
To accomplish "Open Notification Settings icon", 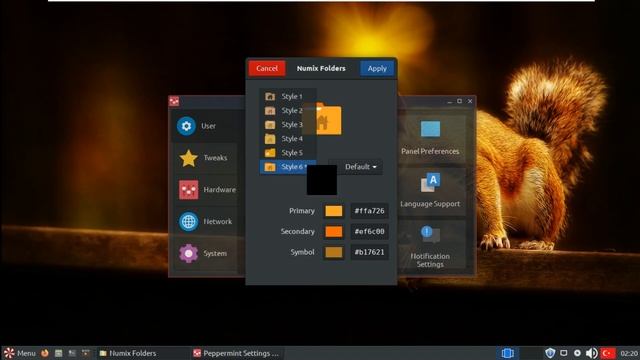I will [x=430, y=235].
